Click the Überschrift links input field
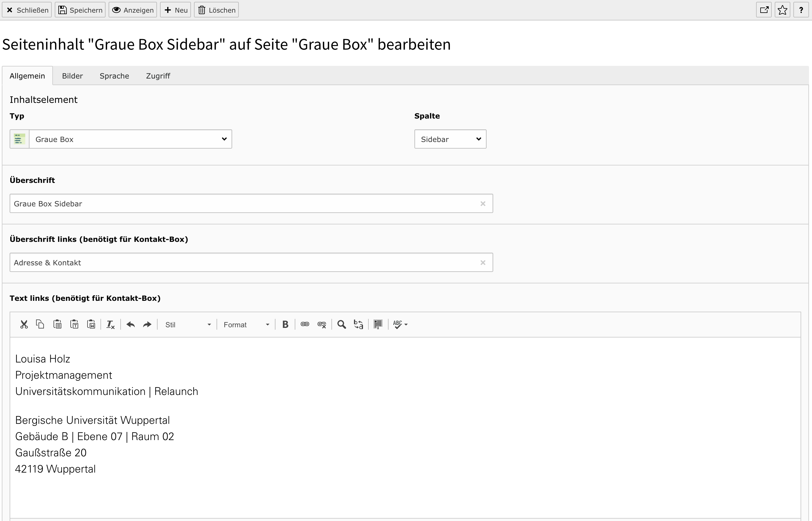The width and height of the screenshot is (812, 521). pyautogui.click(x=251, y=262)
